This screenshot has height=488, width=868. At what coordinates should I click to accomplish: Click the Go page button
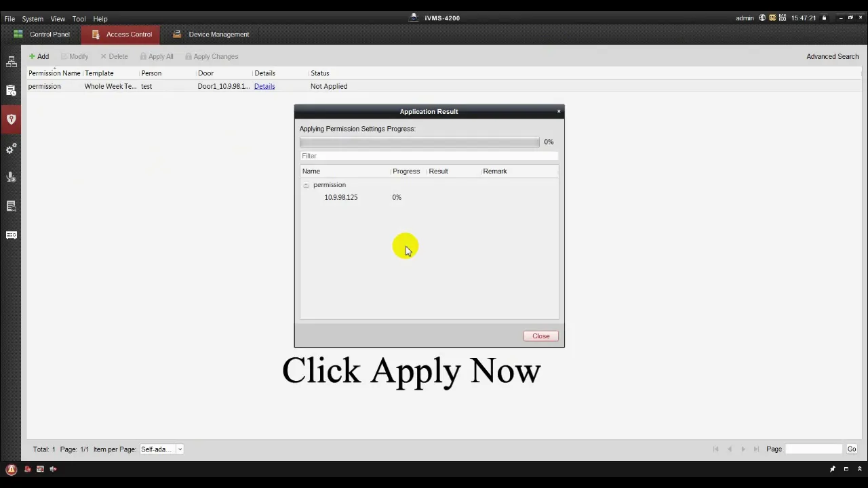pos(852,449)
